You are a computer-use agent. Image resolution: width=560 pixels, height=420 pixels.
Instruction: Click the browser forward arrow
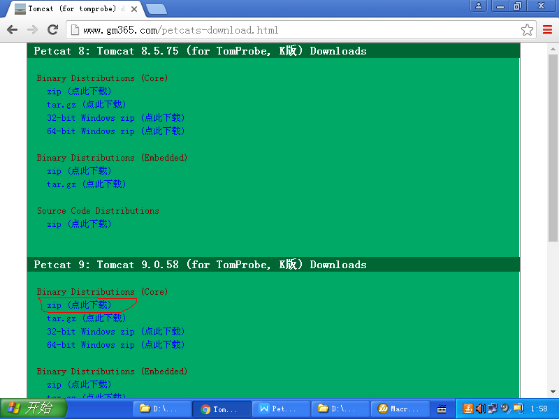click(32, 30)
